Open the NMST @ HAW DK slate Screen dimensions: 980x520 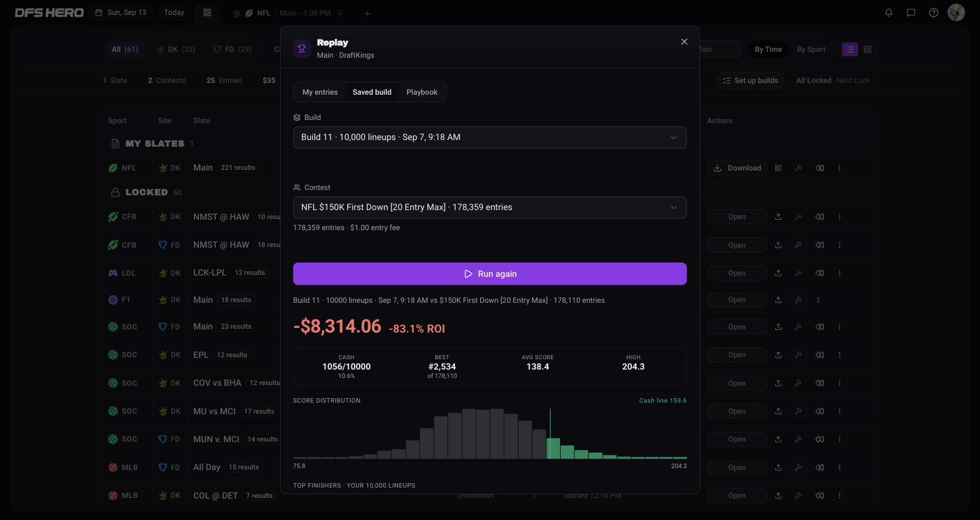[x=737, y=217]
